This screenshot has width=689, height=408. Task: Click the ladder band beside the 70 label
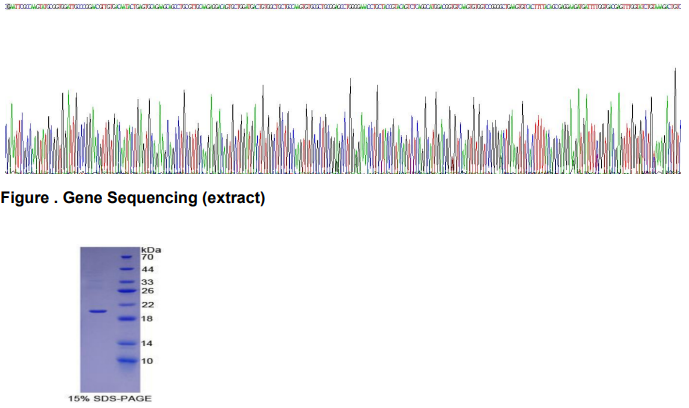click(125, 257)
